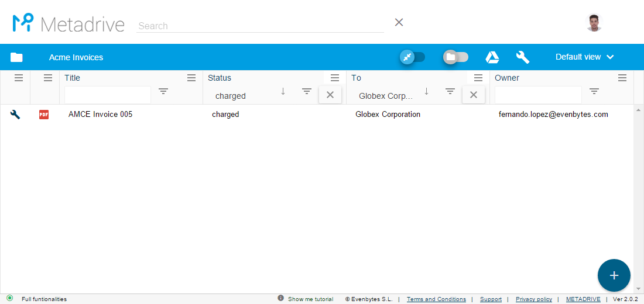Screen dimensions: 644x304
Task: Clear the Status filter with the X
Action: [x=330, y=95]
